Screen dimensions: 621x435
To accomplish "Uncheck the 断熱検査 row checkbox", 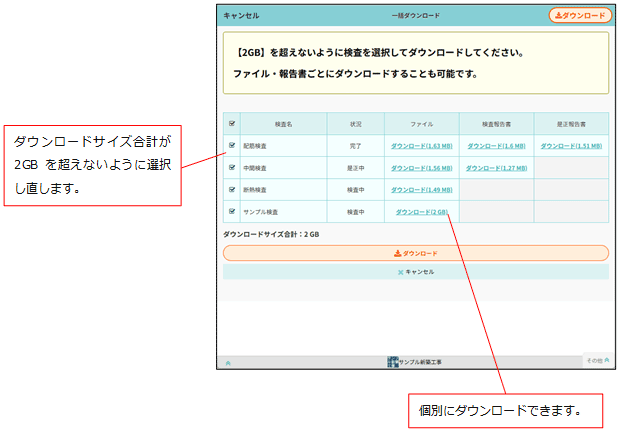I will pos(232,189).
